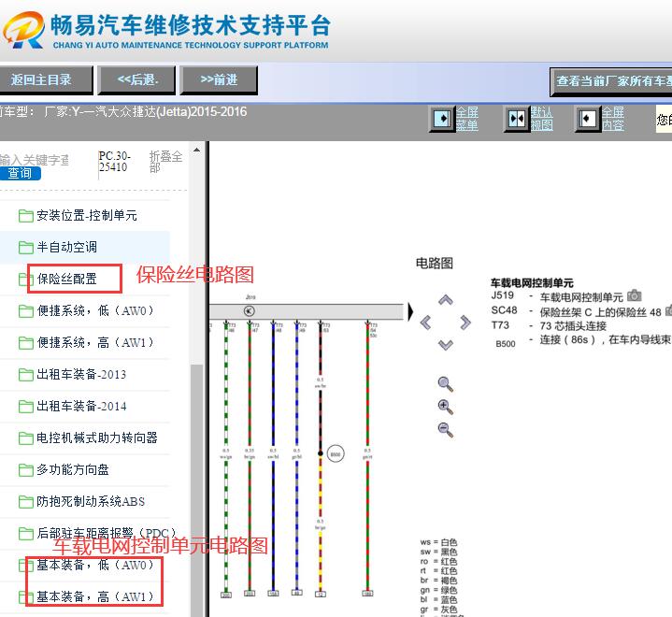Open the 全屏内容 link text
This screenshot has height=617, width=672.
tap(613, 119)
